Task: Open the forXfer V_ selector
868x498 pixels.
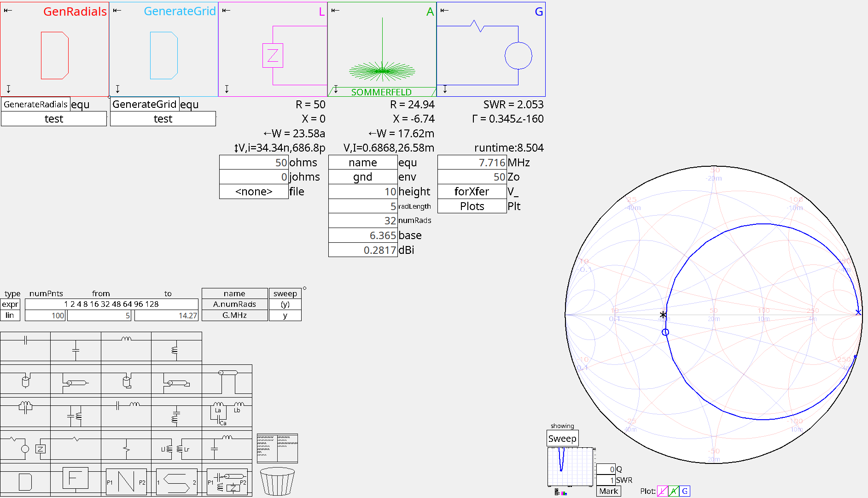Action: tap(472, 192)
